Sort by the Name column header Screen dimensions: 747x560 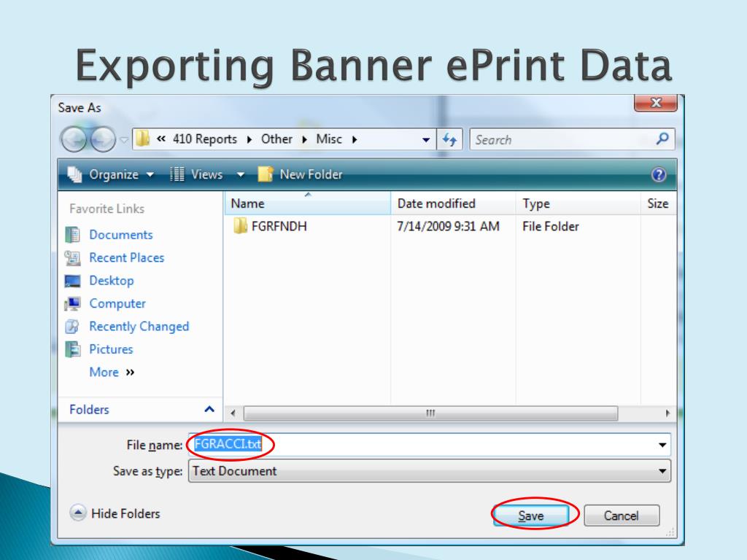point(307,203)
